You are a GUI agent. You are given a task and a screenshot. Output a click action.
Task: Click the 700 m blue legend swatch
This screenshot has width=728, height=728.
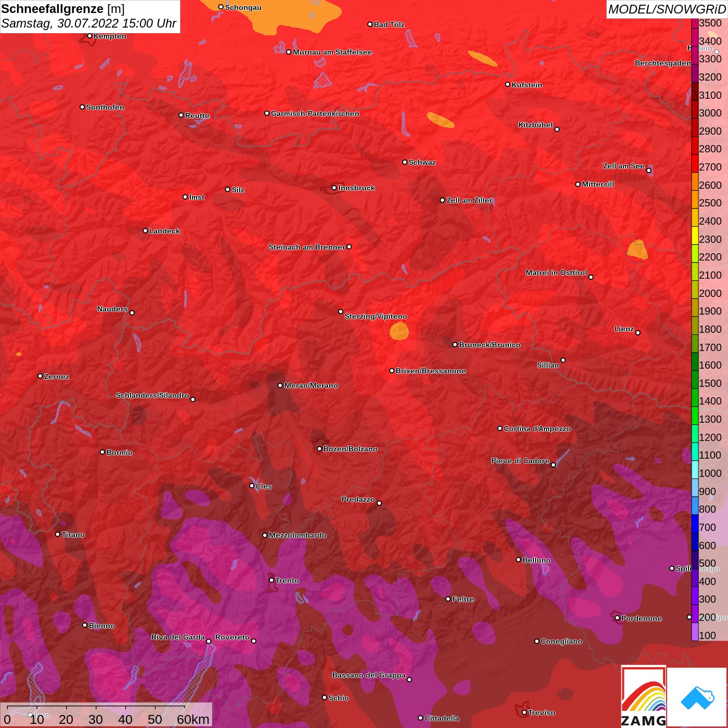pos(695,524)
